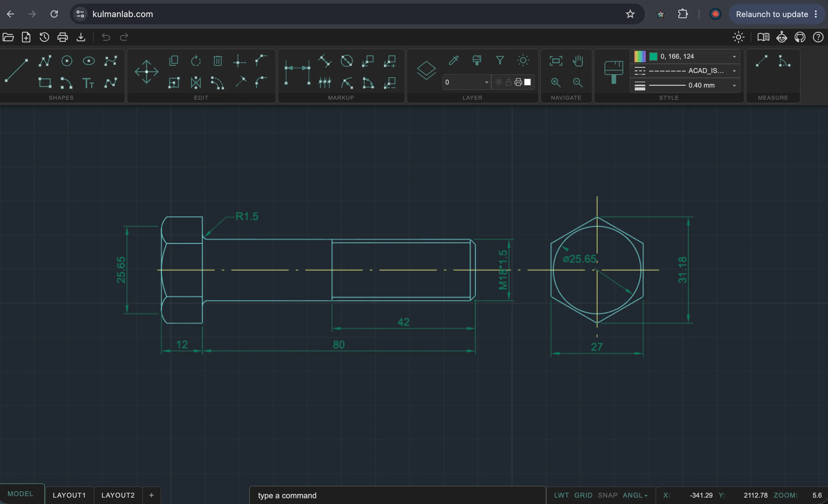
Task: Select the Diameter dimension tool
Action: 347,61
